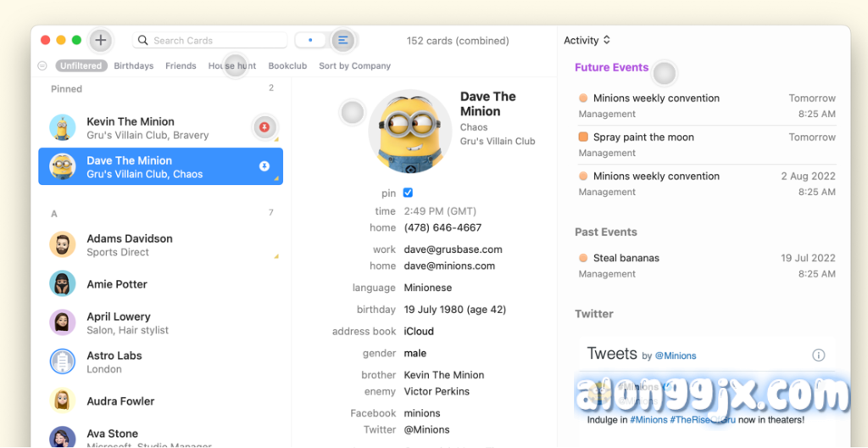Open the @Minions Twitter link in Tweets
Screen dimensions: 868x448
[x=675, y=356]
